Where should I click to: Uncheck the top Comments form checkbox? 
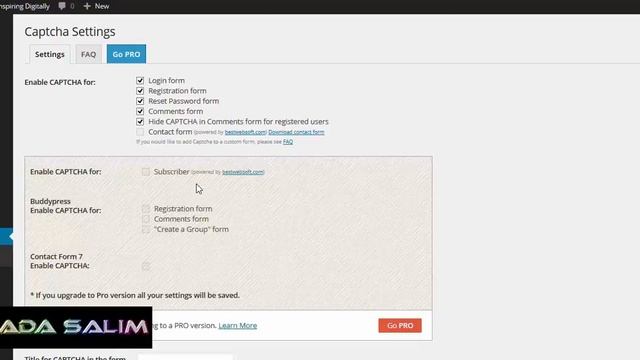140,111
